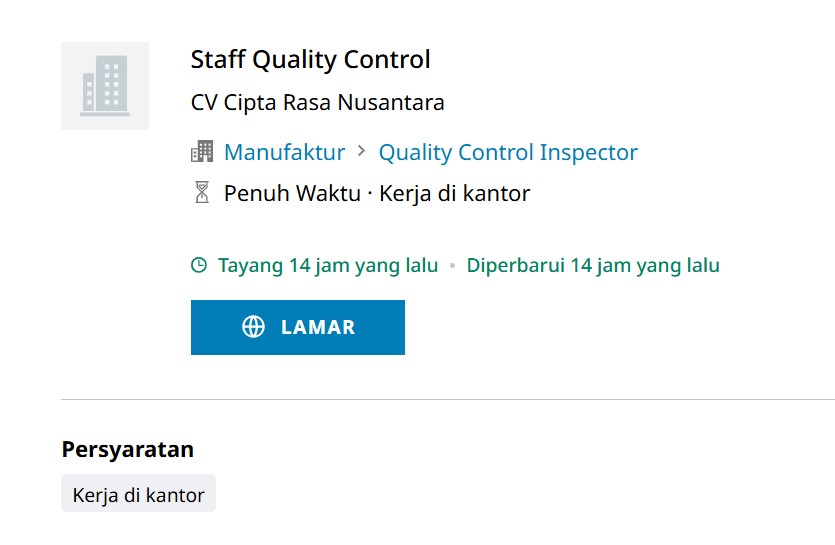Click the industry building icon beside Manufaktur
835x545 pixels.
point(202,151)
